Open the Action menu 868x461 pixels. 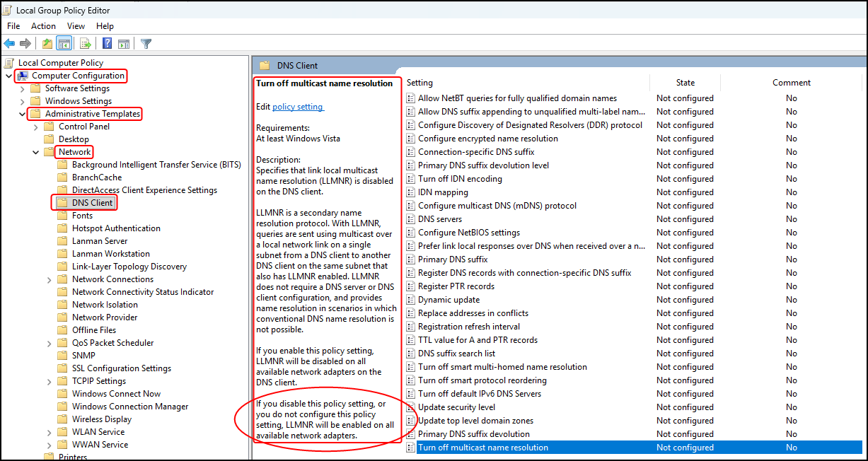click(43, 26)
